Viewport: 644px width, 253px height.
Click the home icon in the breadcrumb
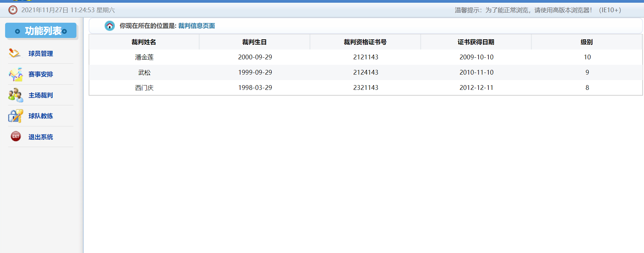[110, 26]
